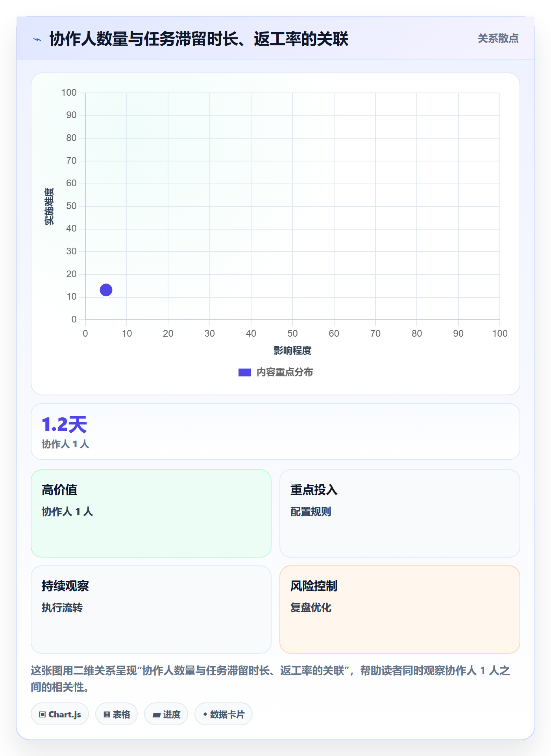Click "协作人 1 人" below the 1.2天 value
Image resolution: width=551 pixels, height=756 pixels.
[65, 444]
